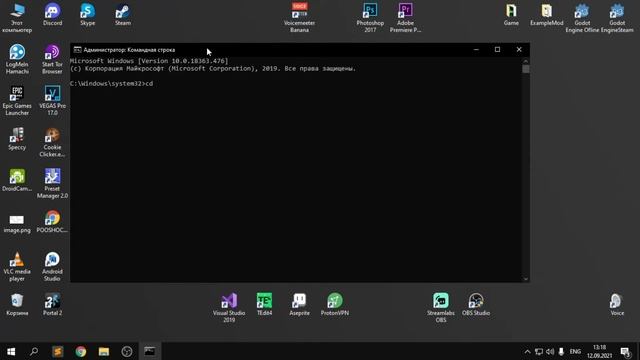640x360 pixels.
Task: Click Command Prompt scrollbar thumb
Action: point(526,69)
